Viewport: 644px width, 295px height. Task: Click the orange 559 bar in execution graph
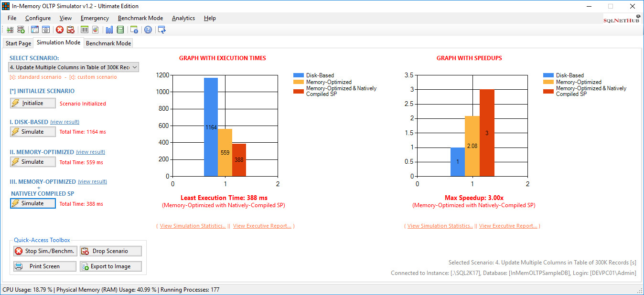[x=225, y=153]
